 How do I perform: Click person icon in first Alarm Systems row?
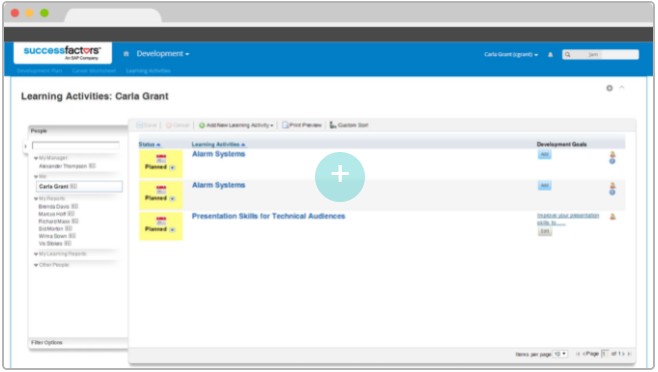click(612, 154)
